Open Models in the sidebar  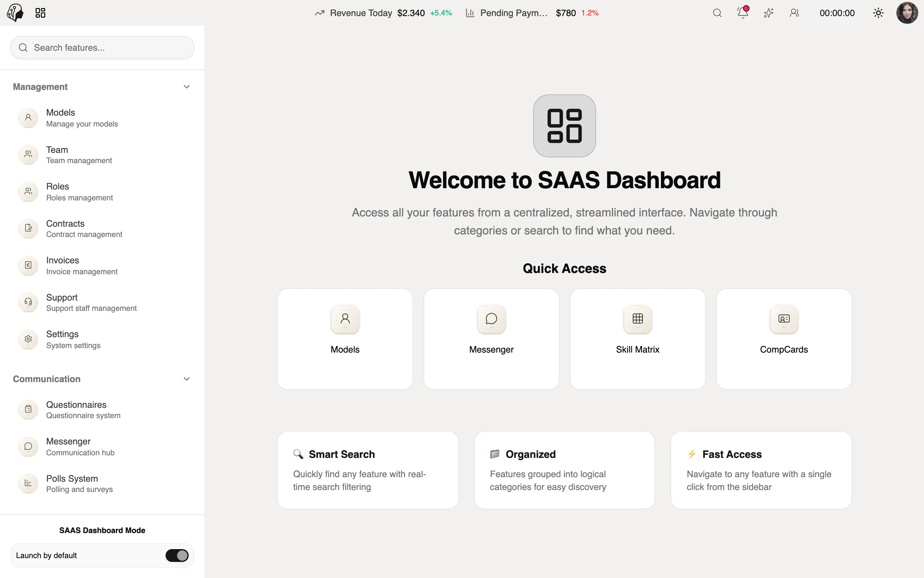(102, 118)
